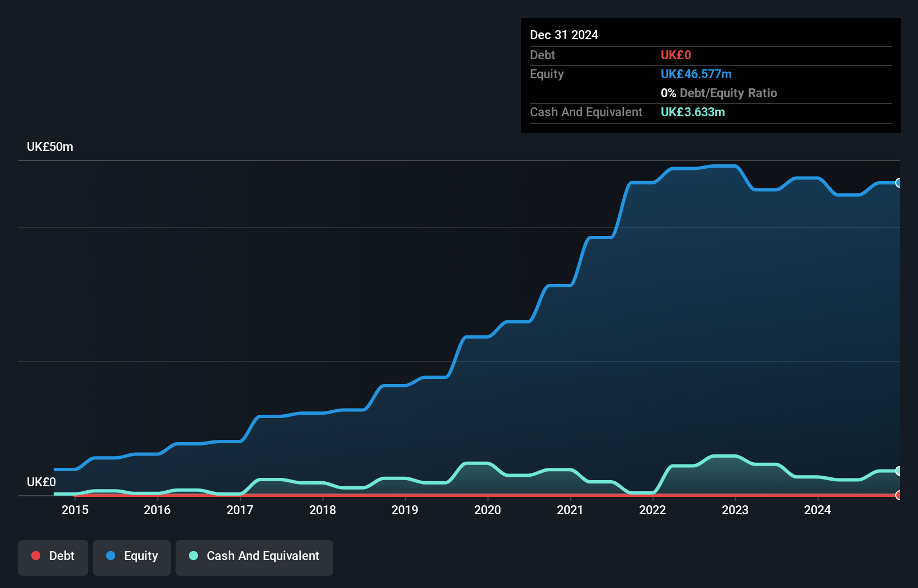Click the Cash And Equivalent tooltip label
This screenshot has width=918, height=588.
click(x=586, y=112)
